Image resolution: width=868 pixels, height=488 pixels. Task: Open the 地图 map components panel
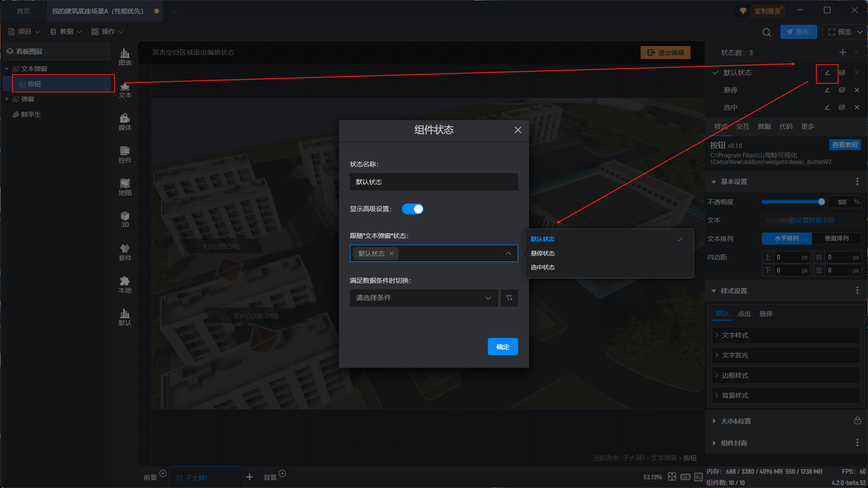[x=125, y=187]
